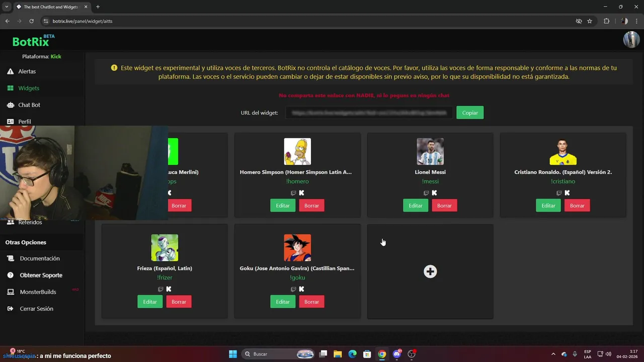
Task: Click the Alertas warning triangle icon
Action: click(x=10, y=71)
